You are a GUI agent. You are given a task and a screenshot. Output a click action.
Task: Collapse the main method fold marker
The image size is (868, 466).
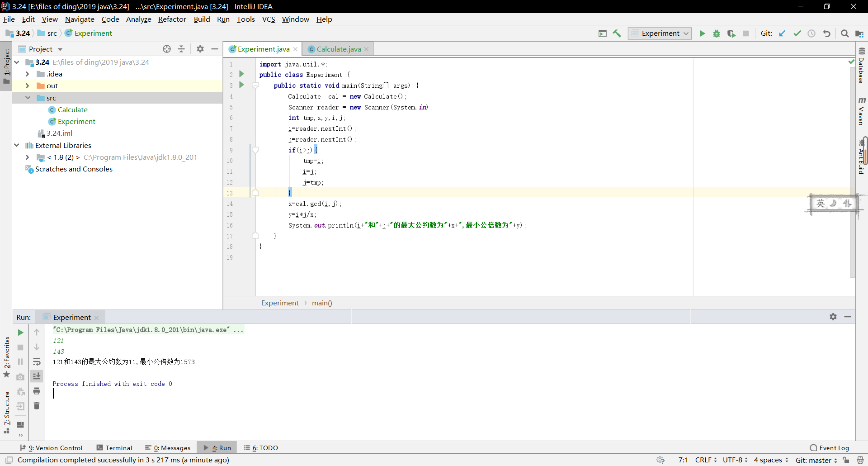click(255, 85)
